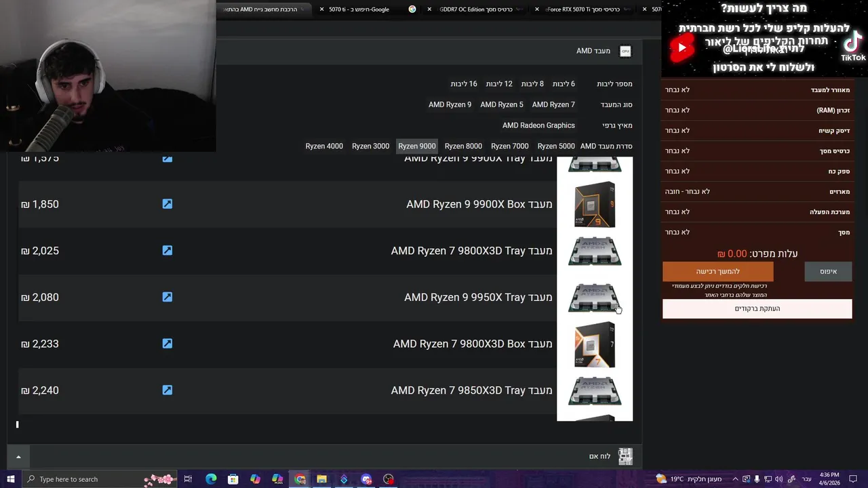
Task: Open Microsoft Store from the taskbar
Action: pos(233,479)
